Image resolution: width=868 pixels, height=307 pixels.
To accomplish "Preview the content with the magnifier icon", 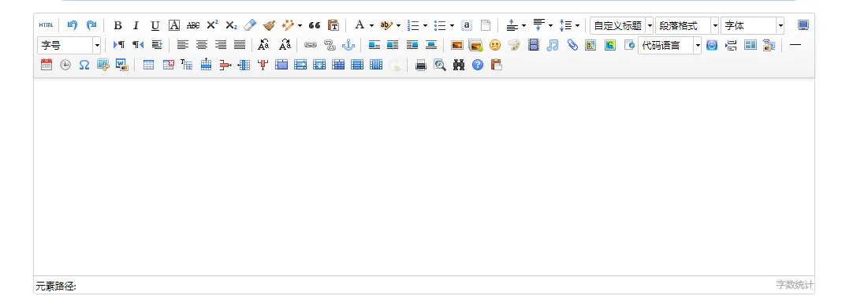I will (440, 65).
